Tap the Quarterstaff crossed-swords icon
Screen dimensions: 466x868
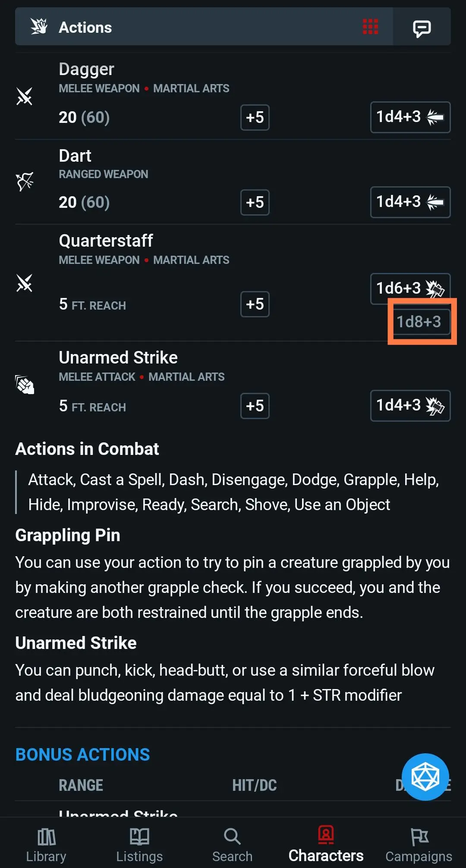(x=25, y=283)
